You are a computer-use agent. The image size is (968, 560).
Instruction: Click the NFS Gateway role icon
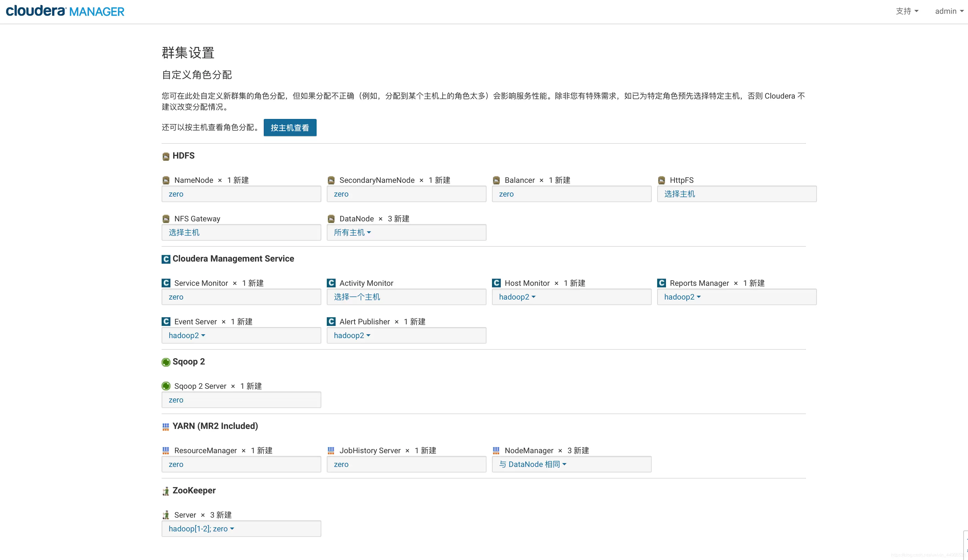pos(166,219)
